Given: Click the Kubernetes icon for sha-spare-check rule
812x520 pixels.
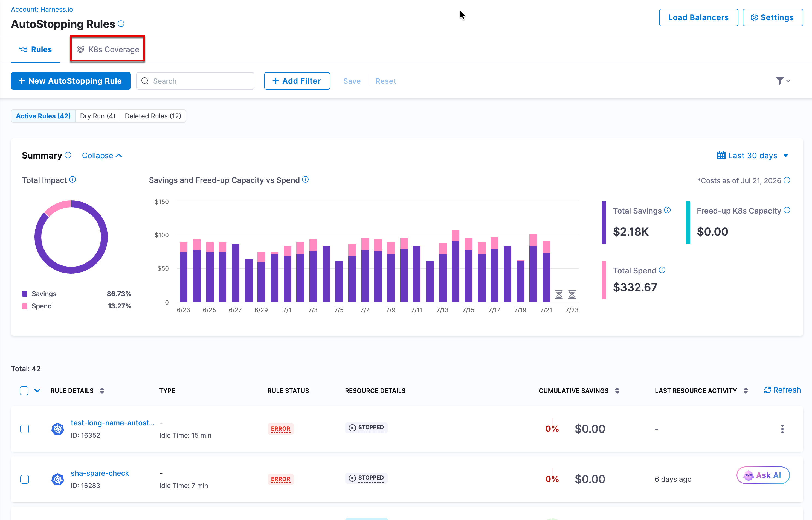Looking at the screenshot, I should point(58,479).
